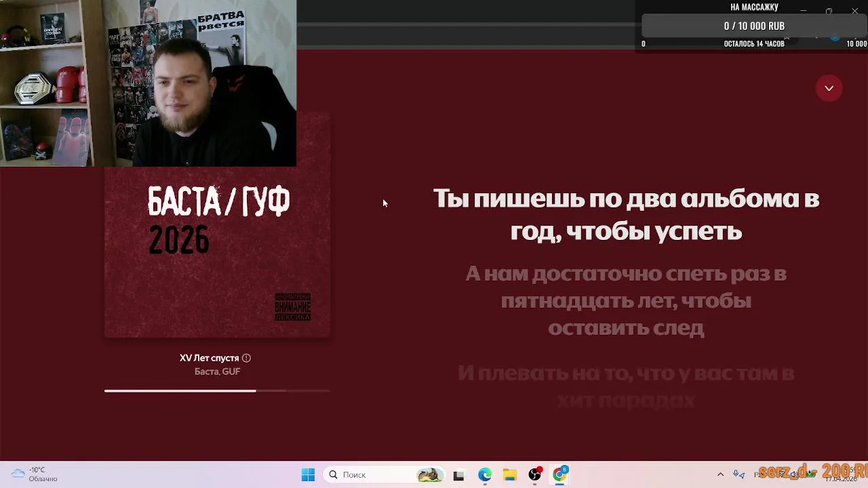Click the song title XV Лет спустя

coord(209,358)
